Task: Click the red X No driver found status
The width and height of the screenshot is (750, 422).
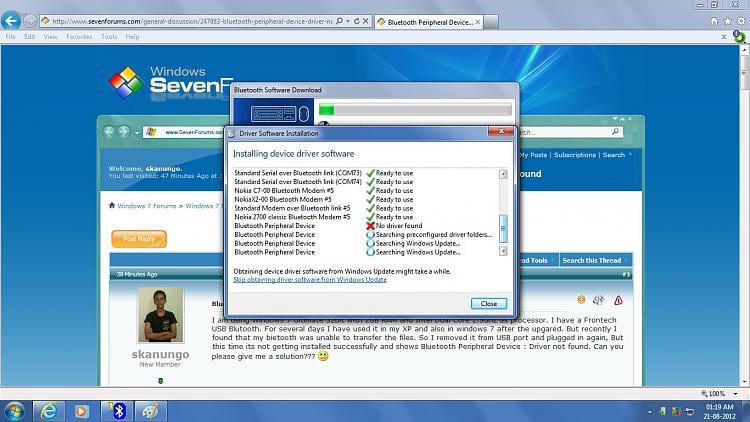Action: pyautogui.click(x=394, y=225)
